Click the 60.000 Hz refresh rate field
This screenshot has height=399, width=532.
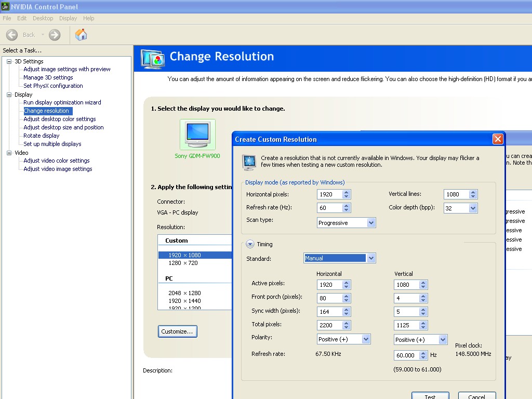(406, 355)
